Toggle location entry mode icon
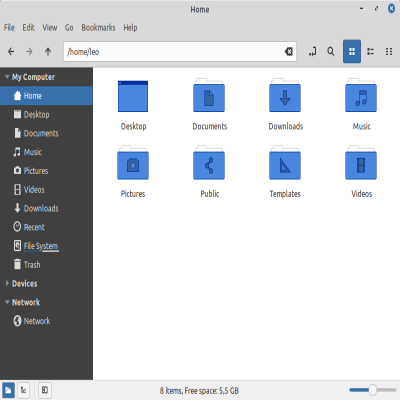The image size is (400, 400). [x=312, y=52]
